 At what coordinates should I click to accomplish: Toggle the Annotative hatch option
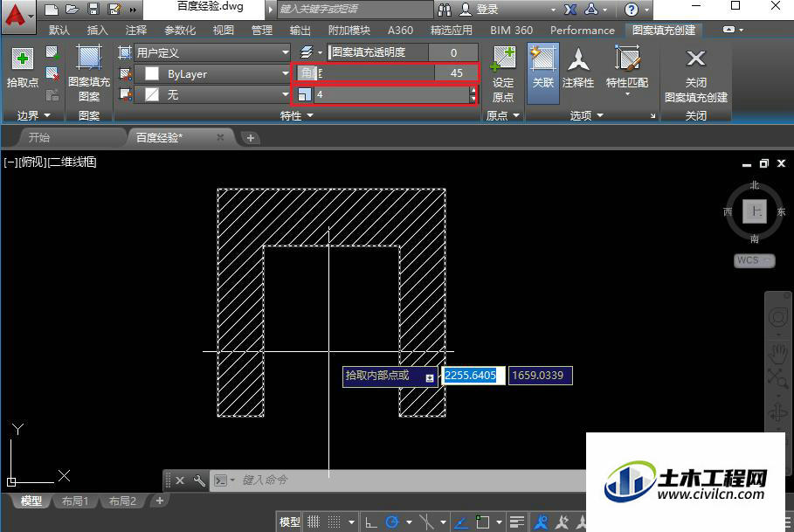577,67
